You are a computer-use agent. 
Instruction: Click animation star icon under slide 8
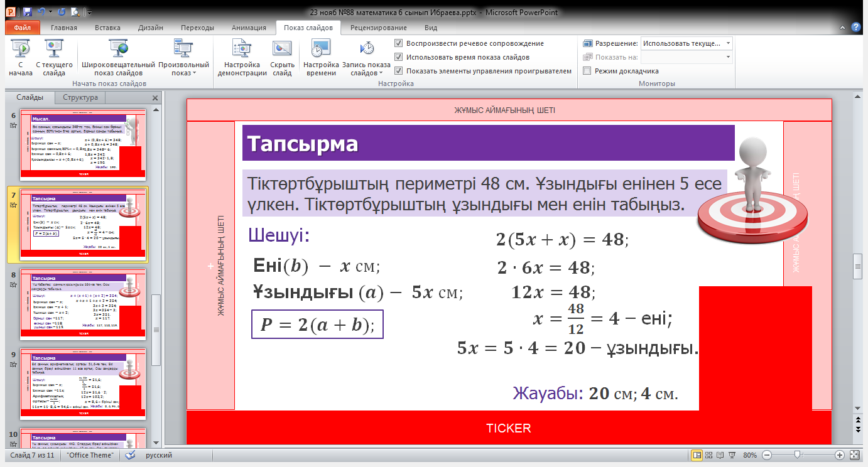point(13,284)
